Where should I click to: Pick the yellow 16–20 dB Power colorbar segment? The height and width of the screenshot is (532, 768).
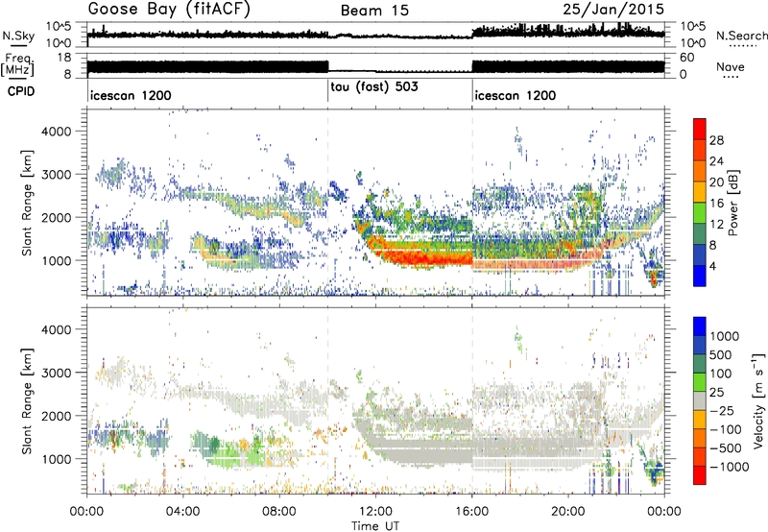[700, 192]
